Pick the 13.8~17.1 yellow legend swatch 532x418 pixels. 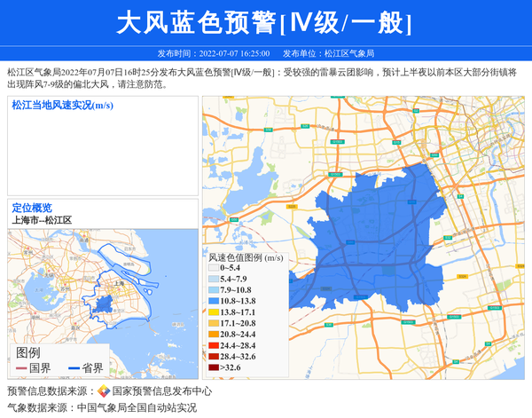coord(213,312)
